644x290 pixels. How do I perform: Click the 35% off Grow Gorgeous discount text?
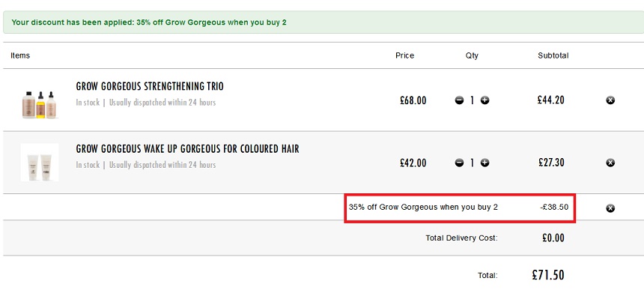click(423, 208)
